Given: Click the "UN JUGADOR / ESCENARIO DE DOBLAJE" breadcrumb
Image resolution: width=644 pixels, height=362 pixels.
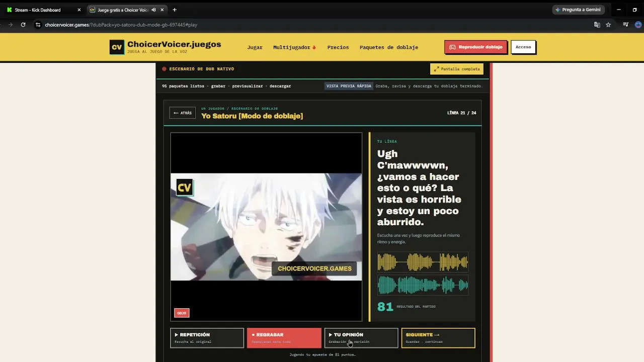Looking at the screenshot, I should click(239, 109).
